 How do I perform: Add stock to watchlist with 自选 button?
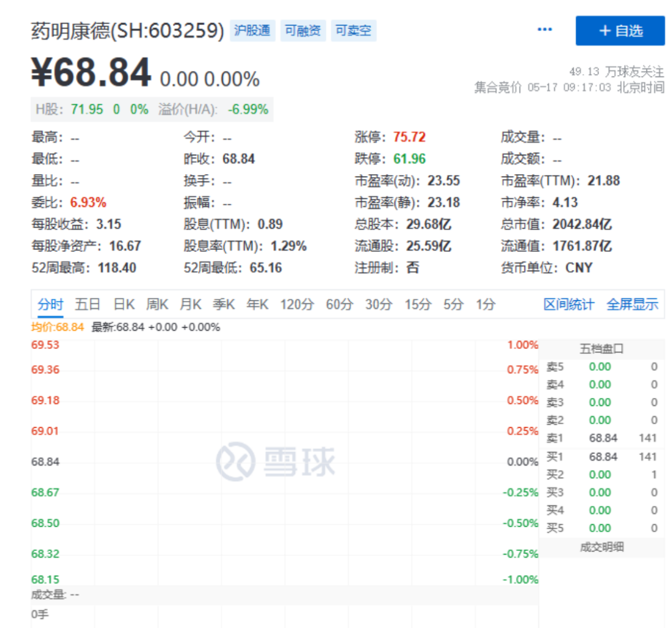620,30
